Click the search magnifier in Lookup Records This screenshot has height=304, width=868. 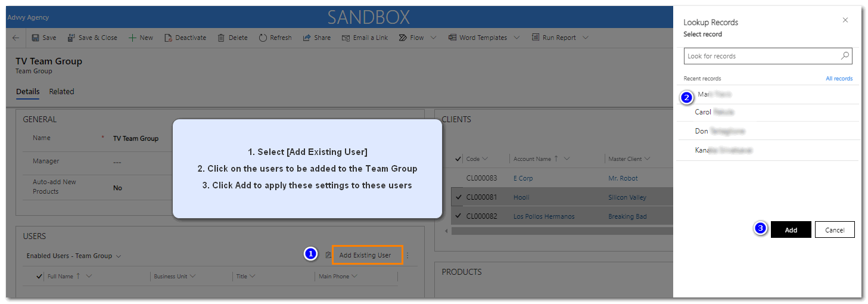coord(845,56)
